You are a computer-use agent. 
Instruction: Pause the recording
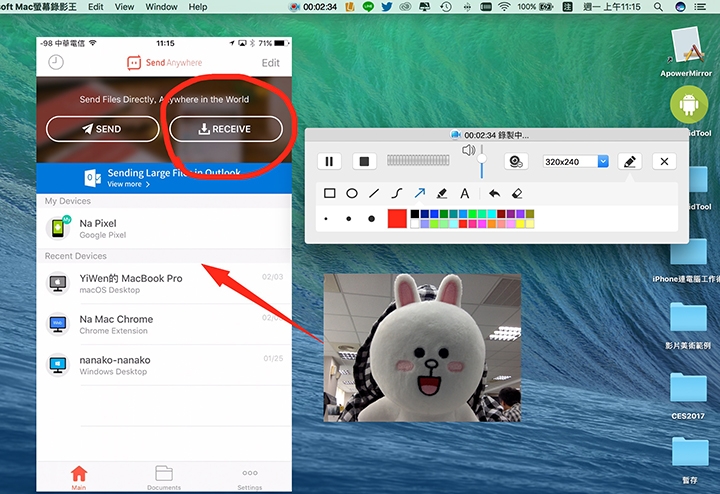[x=329, y=162]
